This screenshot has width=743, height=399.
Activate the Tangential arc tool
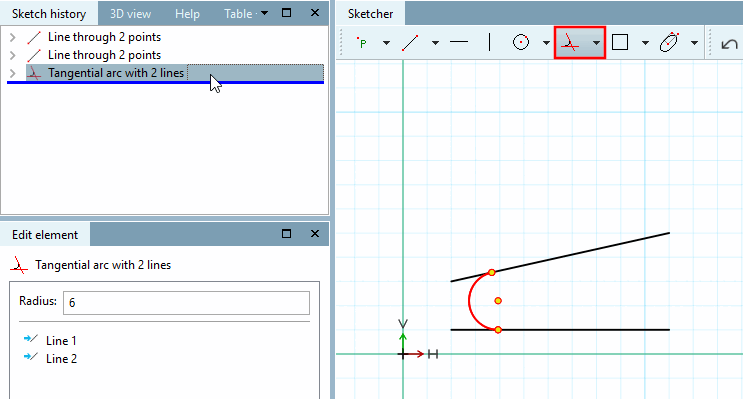pos(570,43)
